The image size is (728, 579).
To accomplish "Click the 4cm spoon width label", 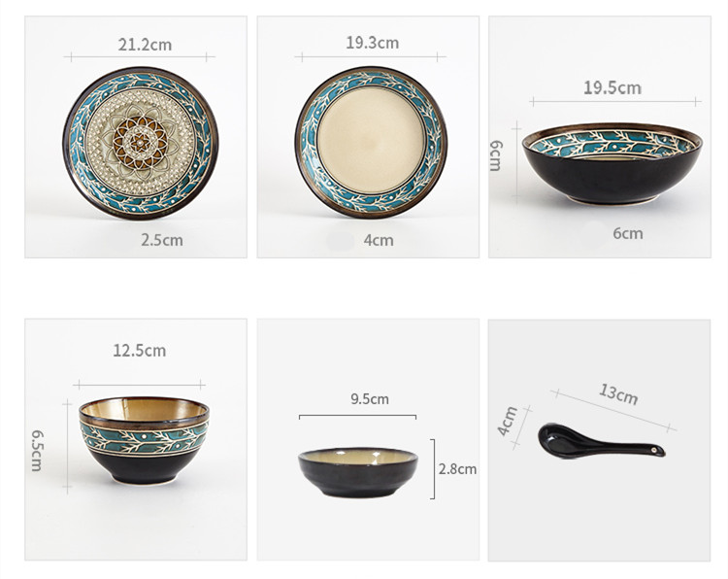I will pos(508,421).
